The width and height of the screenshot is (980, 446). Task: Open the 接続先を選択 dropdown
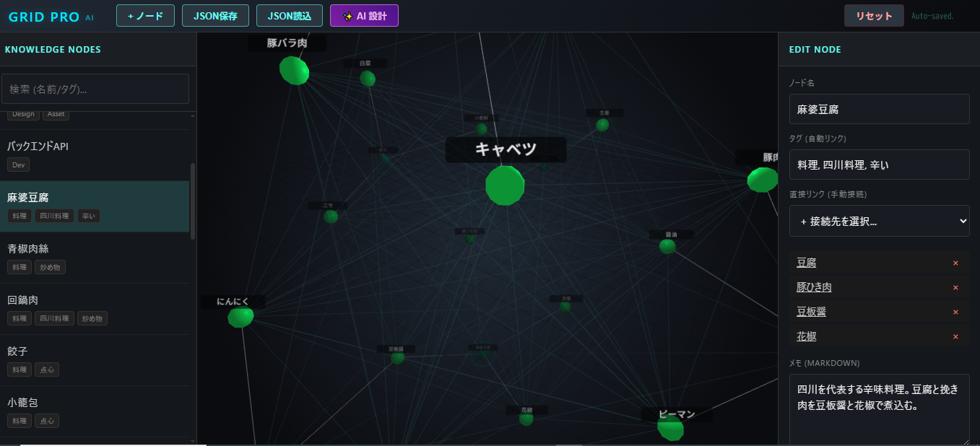tap(879, 221)
